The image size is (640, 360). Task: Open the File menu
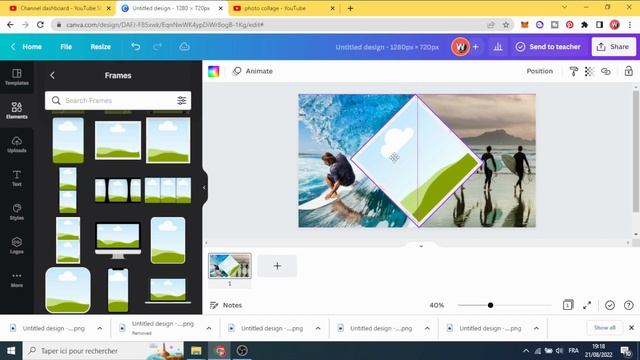(x=66, y=47)
